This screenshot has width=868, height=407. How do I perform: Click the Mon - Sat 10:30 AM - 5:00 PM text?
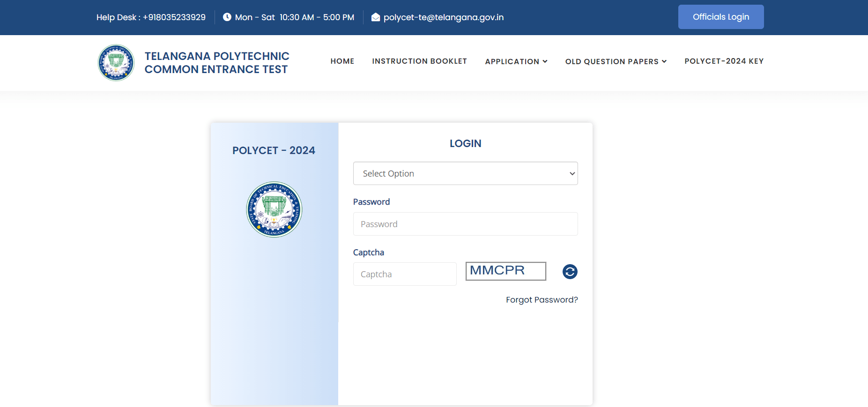(295, 17)
